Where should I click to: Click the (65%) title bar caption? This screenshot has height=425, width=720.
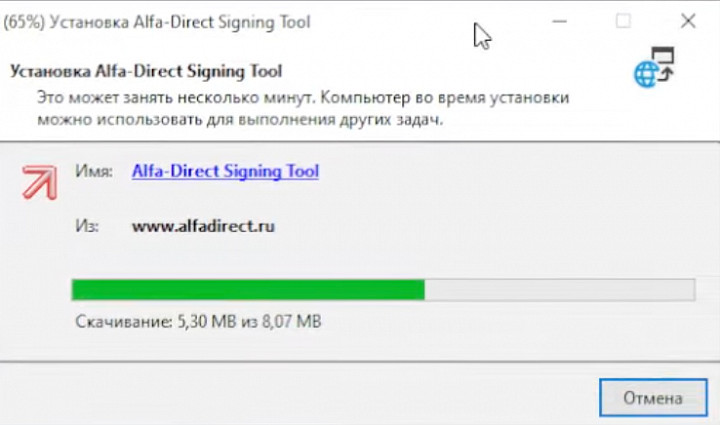coord(157,22)
